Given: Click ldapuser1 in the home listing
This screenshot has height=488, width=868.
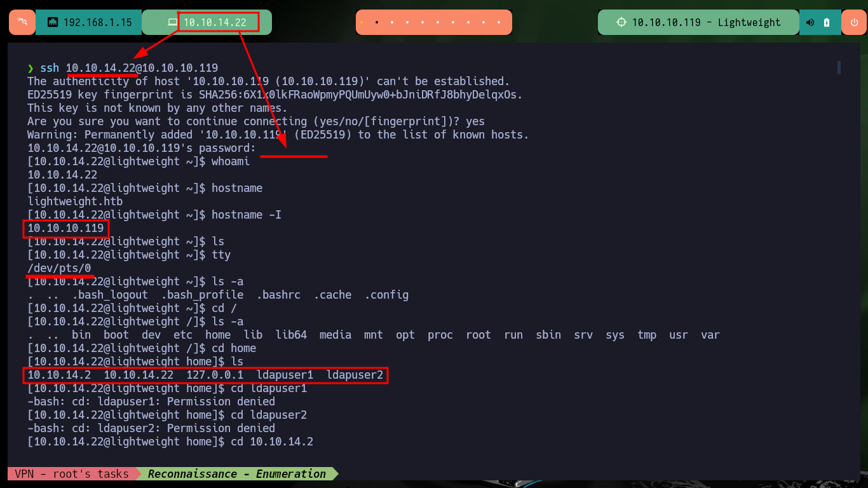Looking at the screenshot, I should click(x=285, y=375).
